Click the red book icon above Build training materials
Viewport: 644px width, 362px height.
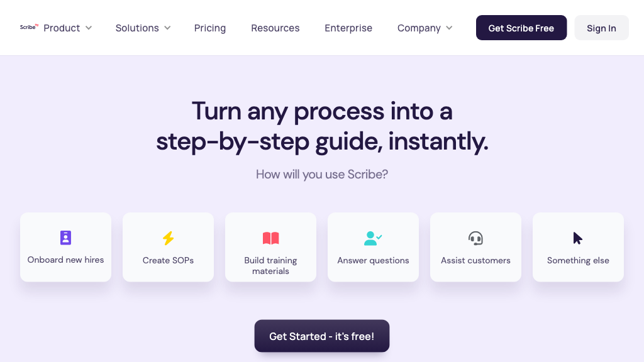pos(270,238)
